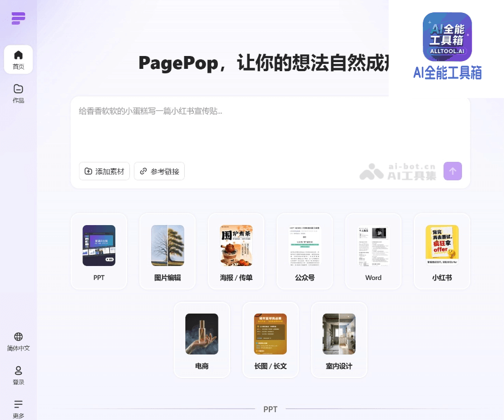Image resolution: width=504 pixels, height=420 pixels.
Task: Open the 更多 more menu
Action: click(18, 409)
